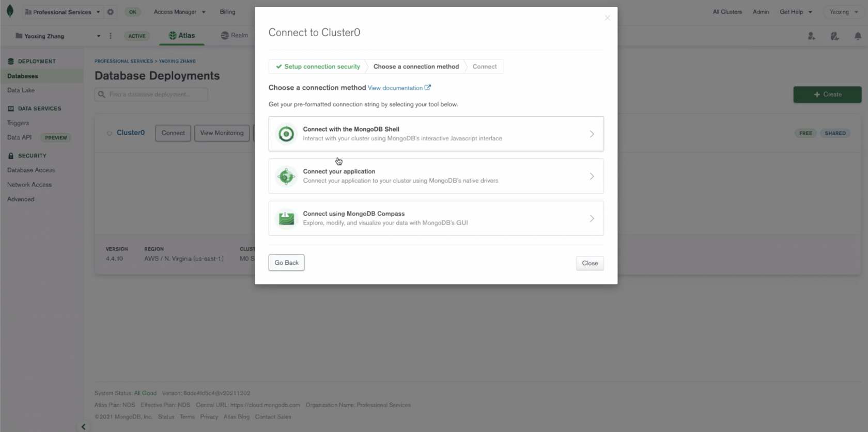
Task: Close the Connect to Cluster0 dialog
Action: pos(607,18)
